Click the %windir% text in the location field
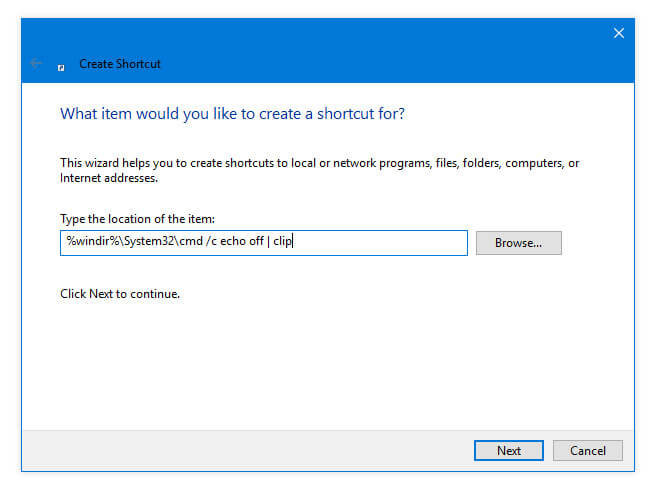This screenshot has width=655, height=490. point(93,241)
